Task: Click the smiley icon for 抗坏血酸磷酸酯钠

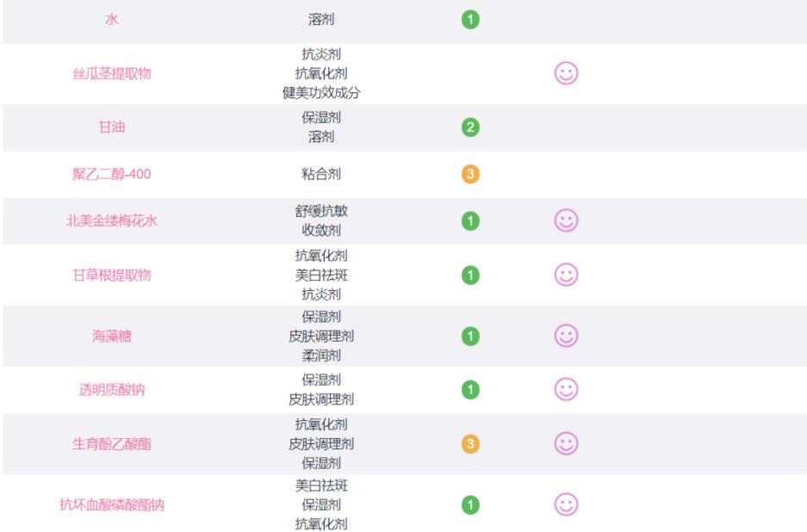Action: [565, 504]
